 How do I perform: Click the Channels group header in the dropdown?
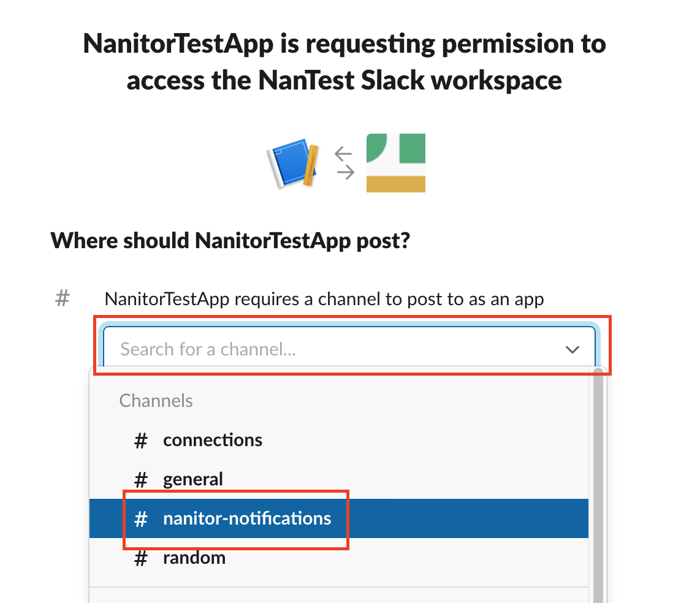point(156,401)
